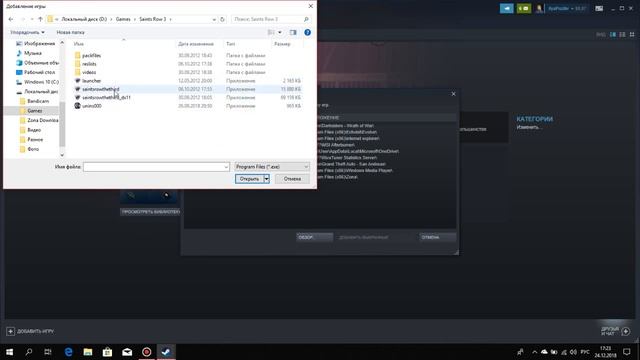Image resolution: width=640 pixels, height=360 pixels.
Task: Click the Steam icon in the taskbar
Action: tap(166, 352)
